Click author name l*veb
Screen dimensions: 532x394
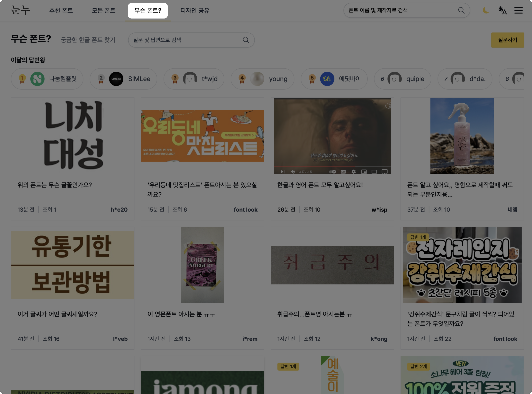coord(120,339)
